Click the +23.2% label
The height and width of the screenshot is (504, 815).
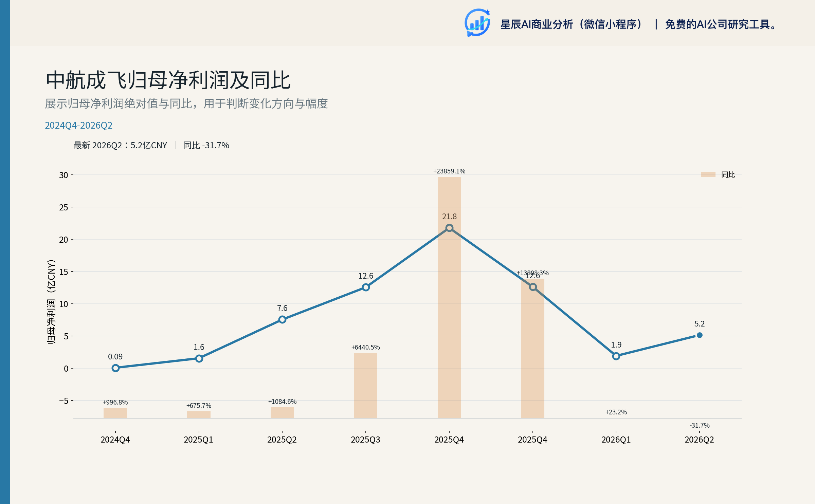pos(616,412)
